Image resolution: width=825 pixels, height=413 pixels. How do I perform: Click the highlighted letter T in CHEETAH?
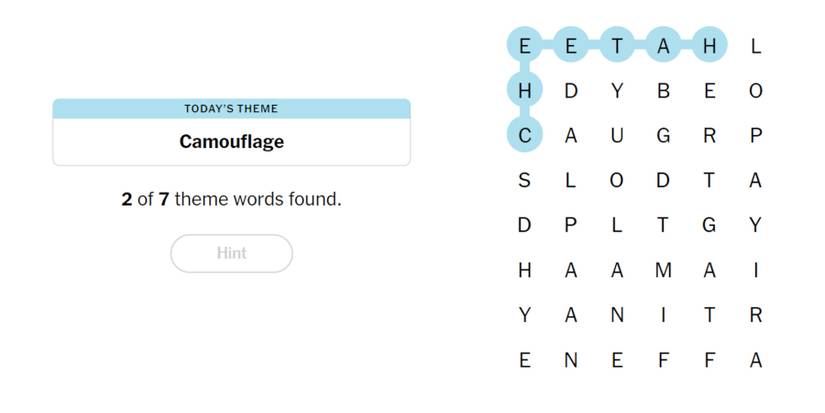tap(617, 46)
